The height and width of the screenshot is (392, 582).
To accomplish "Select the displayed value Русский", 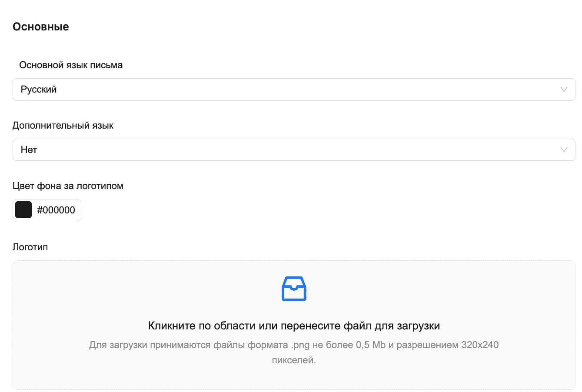I will click(x=39, y=90).
